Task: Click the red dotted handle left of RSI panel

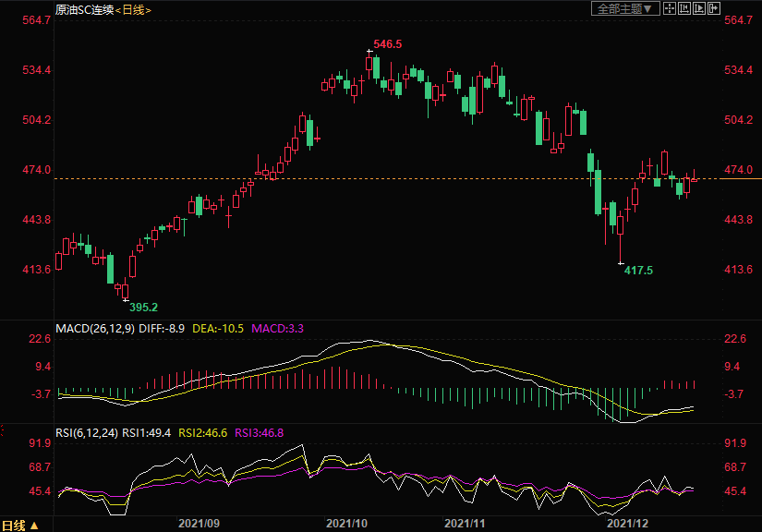Action: 3,431
